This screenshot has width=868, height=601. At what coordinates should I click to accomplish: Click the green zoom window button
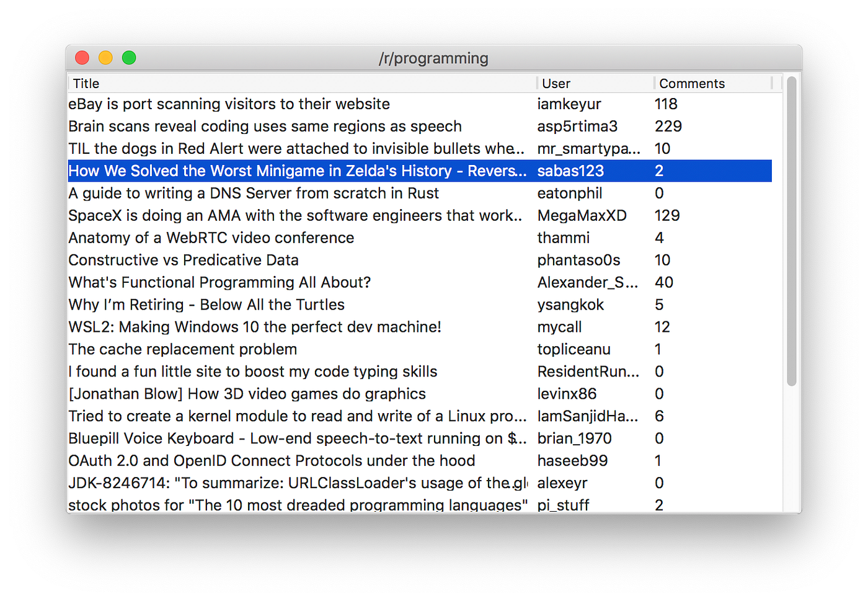click(129, 57)
